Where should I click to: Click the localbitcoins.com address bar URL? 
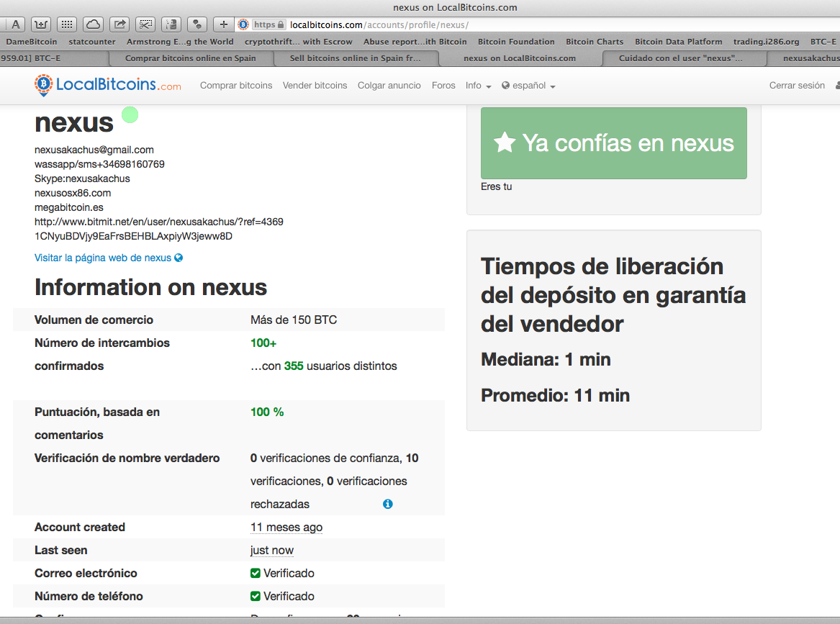[379, 24]
